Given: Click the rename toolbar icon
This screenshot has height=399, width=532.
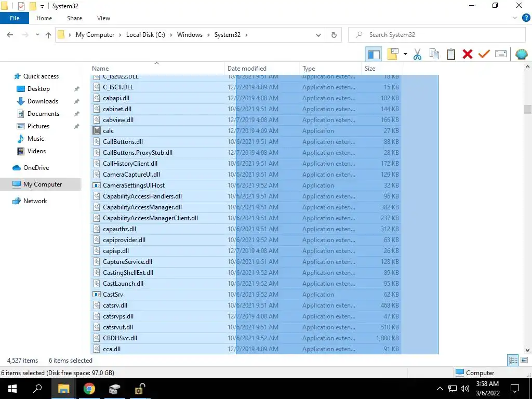Looking at the screenshot, I should pyautogui.click(x=500, y=54).
